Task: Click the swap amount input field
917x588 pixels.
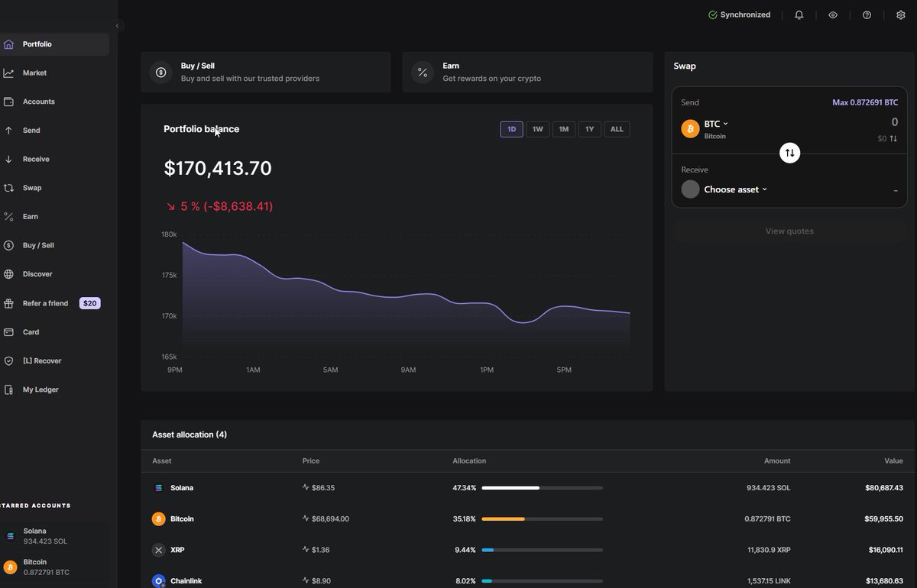Action: click(894, 122)
